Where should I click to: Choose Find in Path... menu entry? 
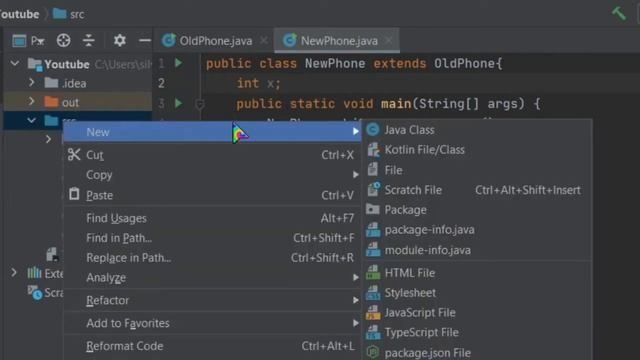212,238
